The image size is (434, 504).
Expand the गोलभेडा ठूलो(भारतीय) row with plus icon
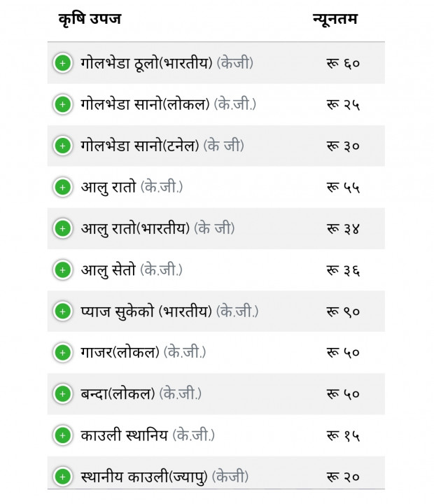pyautogui.click(x=63, y=63)
